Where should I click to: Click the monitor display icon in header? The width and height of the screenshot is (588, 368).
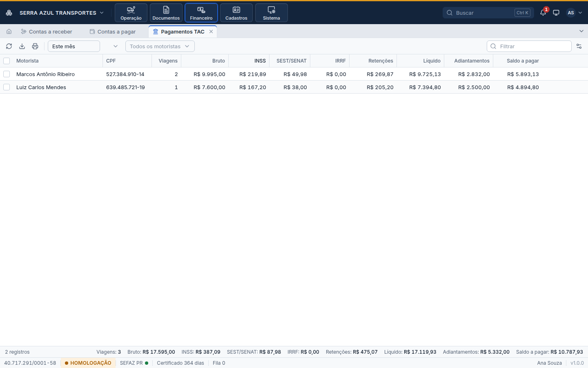click(x=556, y=13)
